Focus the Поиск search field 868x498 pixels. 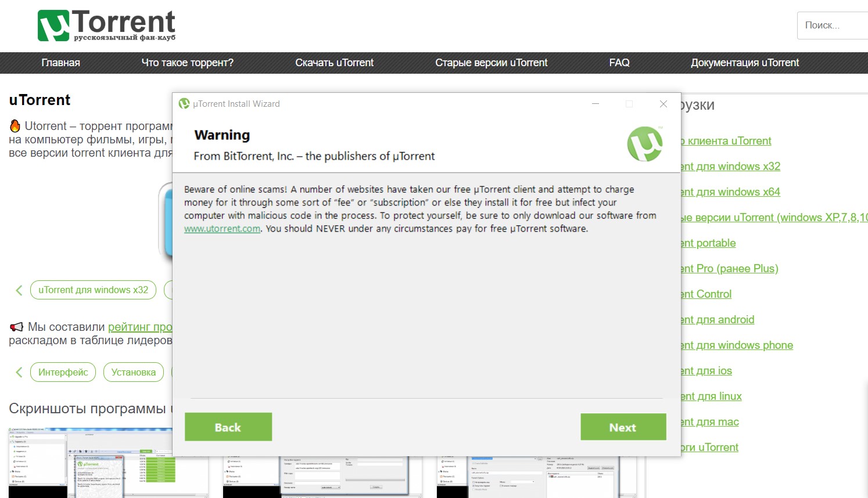pyautogui.click(x=833, y=26)
